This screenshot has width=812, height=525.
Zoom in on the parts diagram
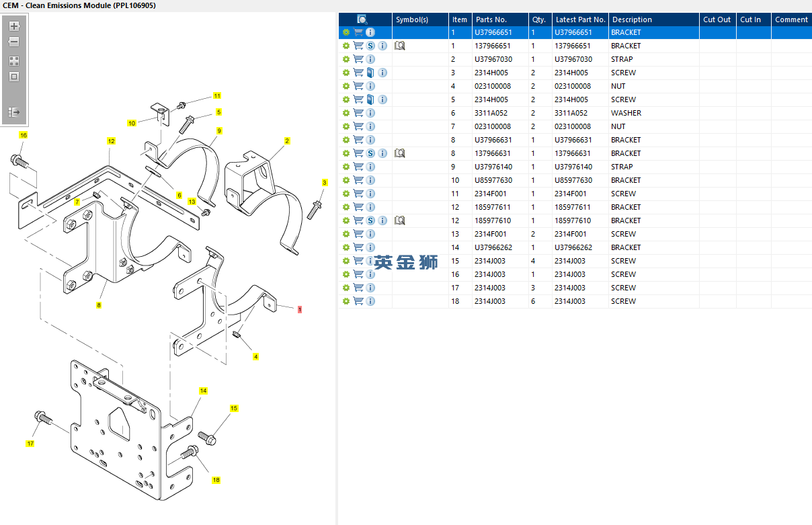[13, 26]
